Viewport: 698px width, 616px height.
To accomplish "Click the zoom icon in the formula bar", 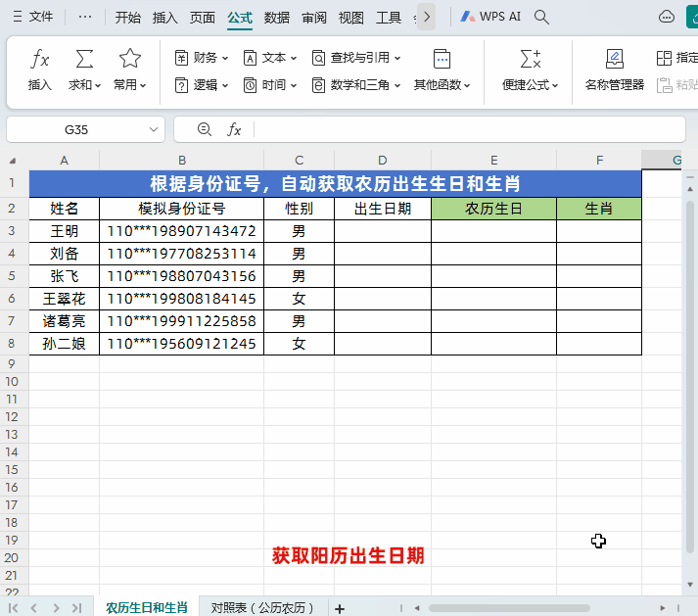I will coord(205,129).
